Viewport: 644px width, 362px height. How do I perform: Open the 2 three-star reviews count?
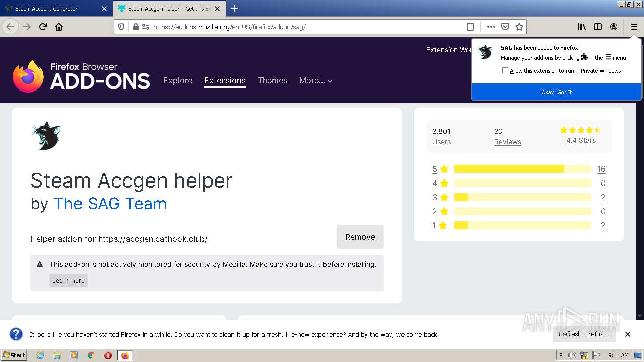pos(603,197)
